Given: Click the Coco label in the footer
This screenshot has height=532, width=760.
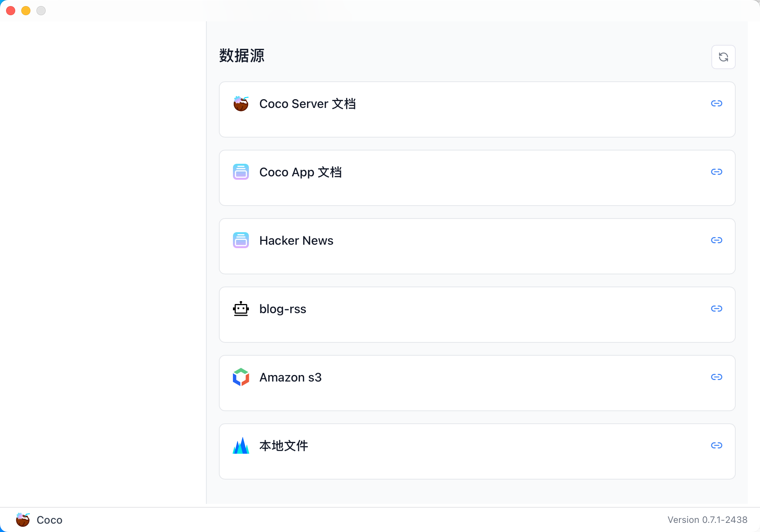Looking at the screenshot, I should pos(49,519).
